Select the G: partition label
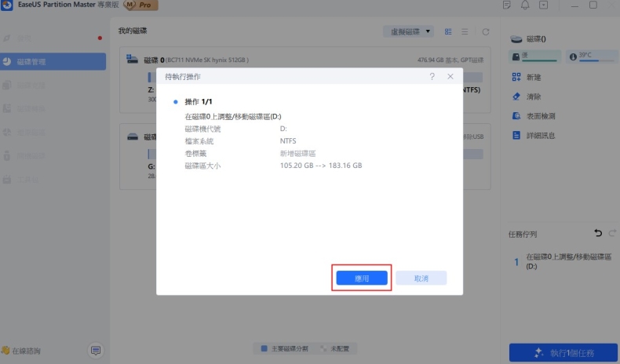Screen dimensions: 620x364 tap(151, 166)
